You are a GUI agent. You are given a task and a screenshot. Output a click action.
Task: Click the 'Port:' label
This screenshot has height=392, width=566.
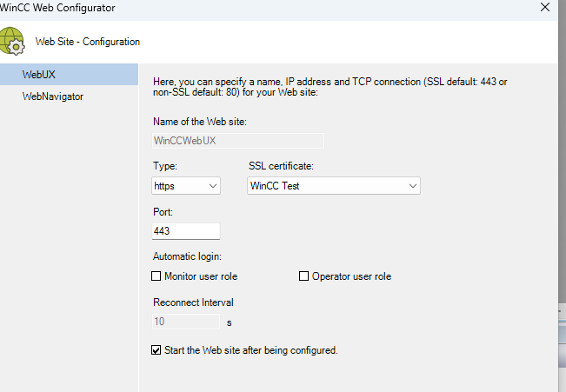point(163,211)
